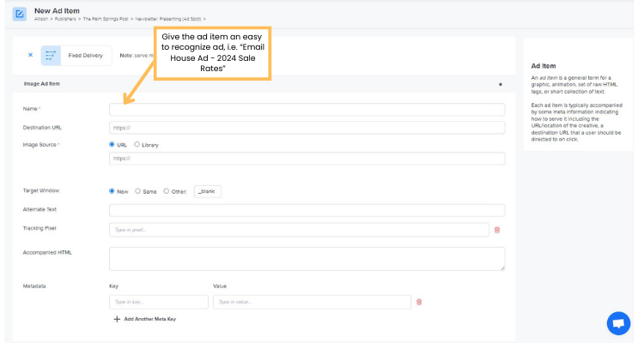Open the chat support bubble
Viewport: 644px width, 343px height.
pyautogui.click(x=617, y=323)
